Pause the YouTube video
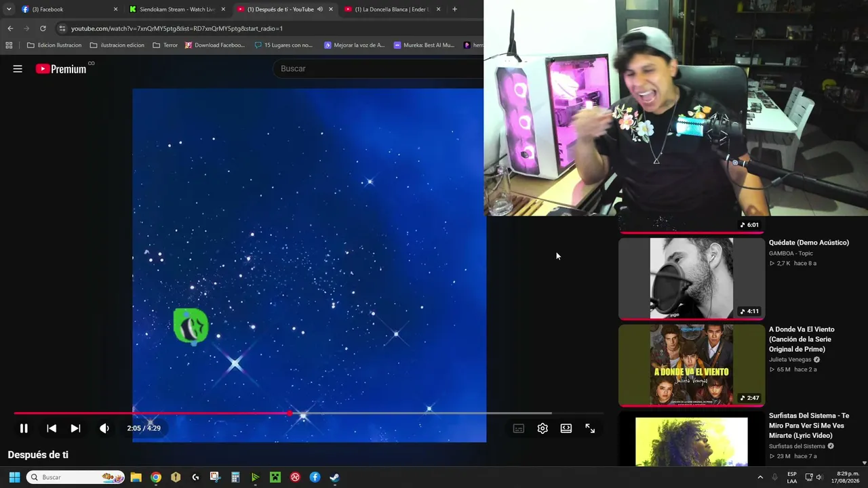The width and height of the screenshot is (868, 488). (24, 428)
